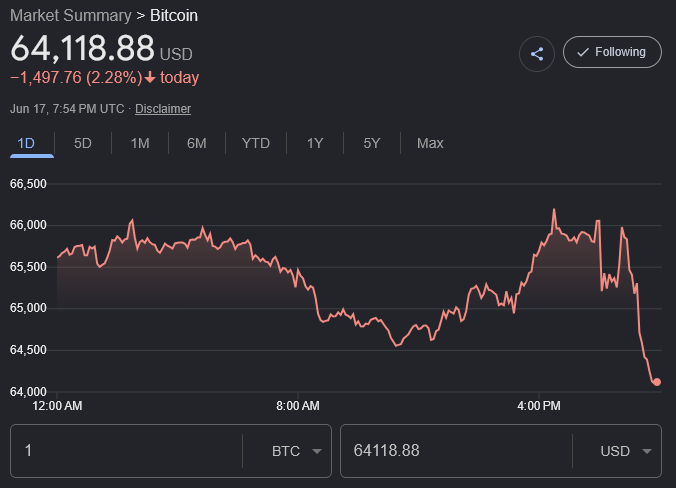Image resolution: width=676 pixels, height=488 pixels.
Task: Show the 6M chart range
Action: [197, 143]
